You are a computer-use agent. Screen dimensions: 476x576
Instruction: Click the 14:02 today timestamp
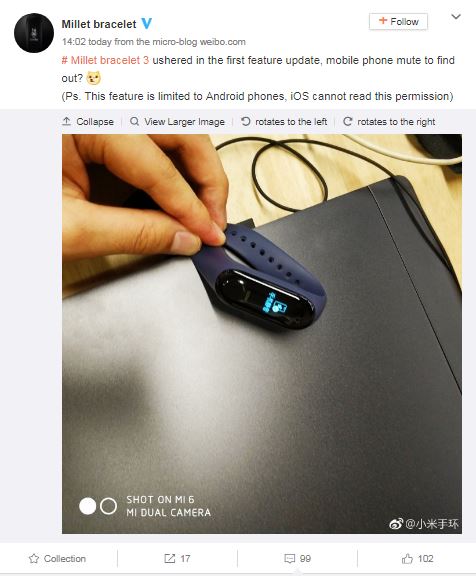pos(86,42)
